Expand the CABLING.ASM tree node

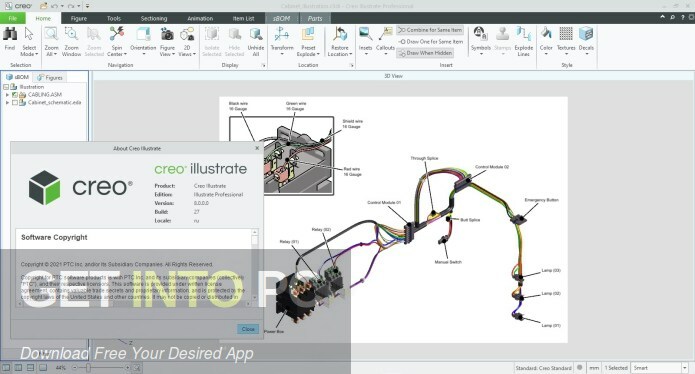coord(7,95)
